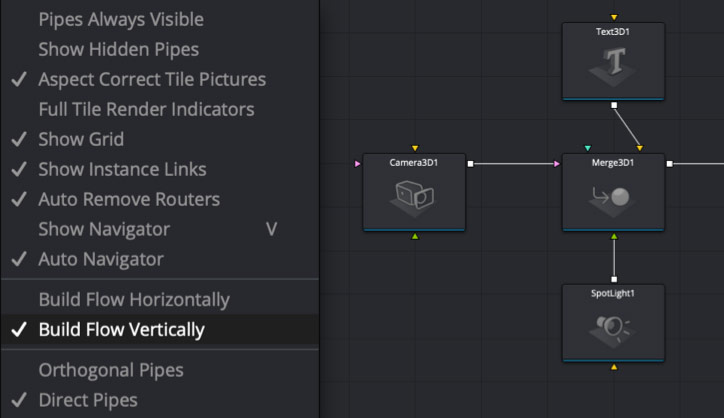Click Show Navigator menu item
The width and height of the screenshot is (724, 418).
click(104, 229)
